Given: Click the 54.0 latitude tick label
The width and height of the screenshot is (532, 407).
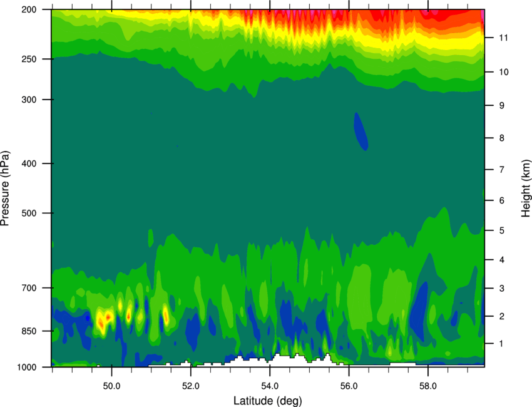Looking at the screenshot, I should click(x=270, y=386).
